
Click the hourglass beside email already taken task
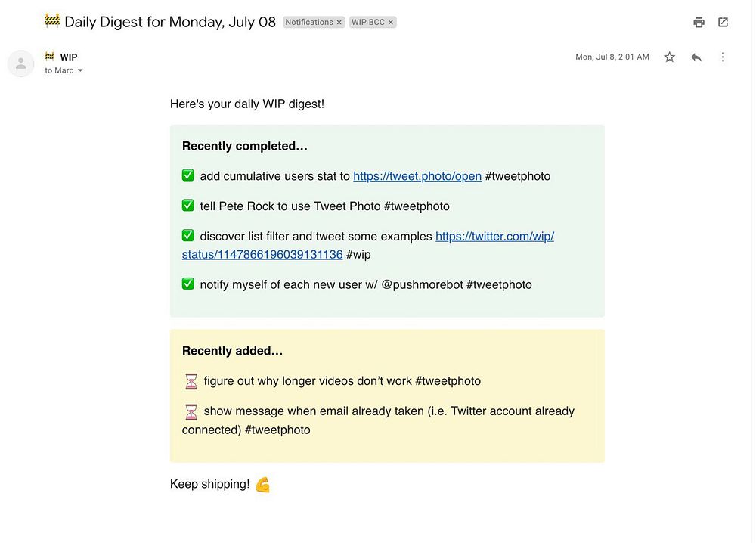pos(191,411)
